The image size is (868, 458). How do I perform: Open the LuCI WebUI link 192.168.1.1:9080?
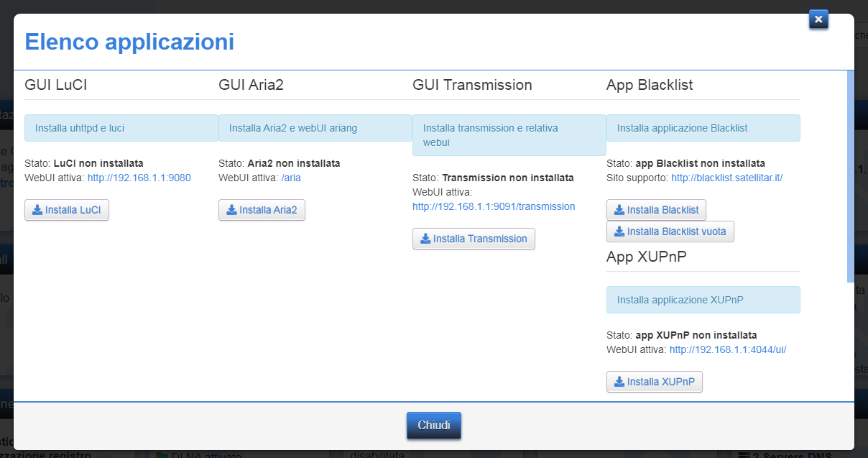click(x=139, y=177)
